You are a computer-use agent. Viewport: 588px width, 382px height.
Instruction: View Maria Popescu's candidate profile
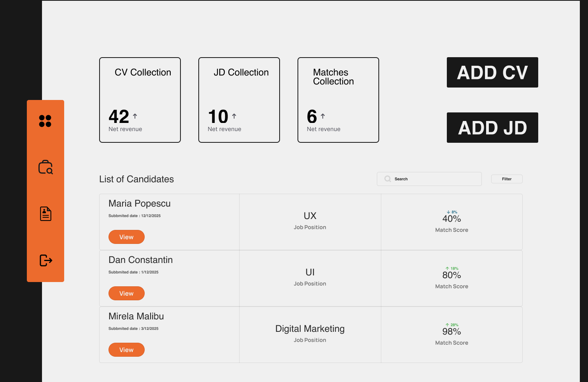(126, 237)
